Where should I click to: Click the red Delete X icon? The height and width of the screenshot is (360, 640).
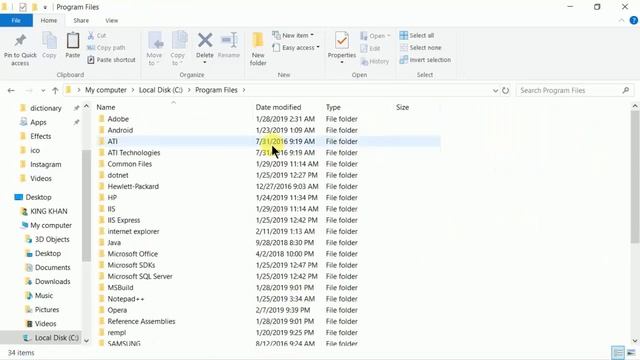205,40
